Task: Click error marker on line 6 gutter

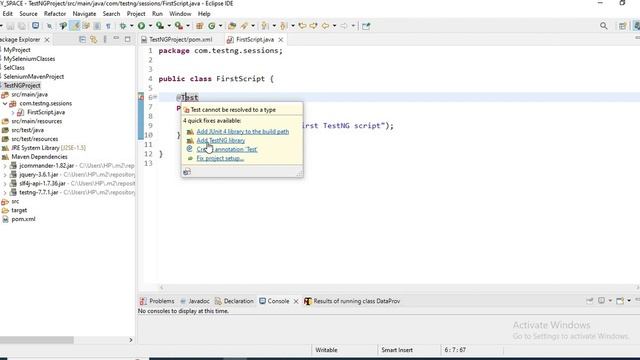Action: point(141,98)
